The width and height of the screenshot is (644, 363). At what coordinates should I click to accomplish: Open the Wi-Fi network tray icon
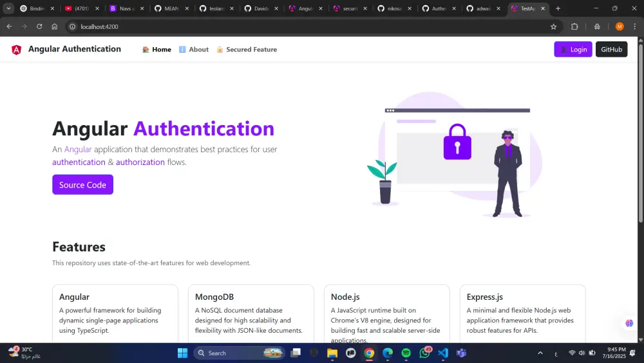[572, 353]
